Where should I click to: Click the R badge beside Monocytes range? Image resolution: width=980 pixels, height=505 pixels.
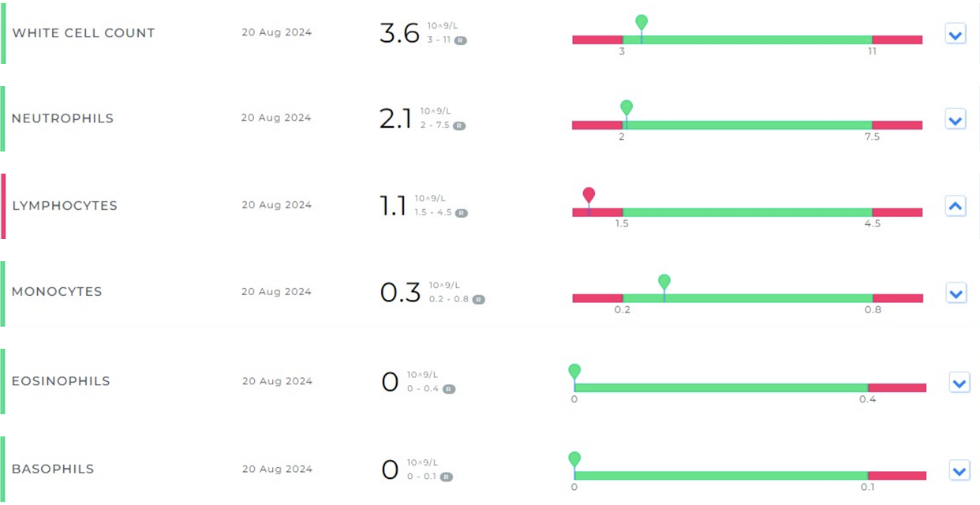479,300
